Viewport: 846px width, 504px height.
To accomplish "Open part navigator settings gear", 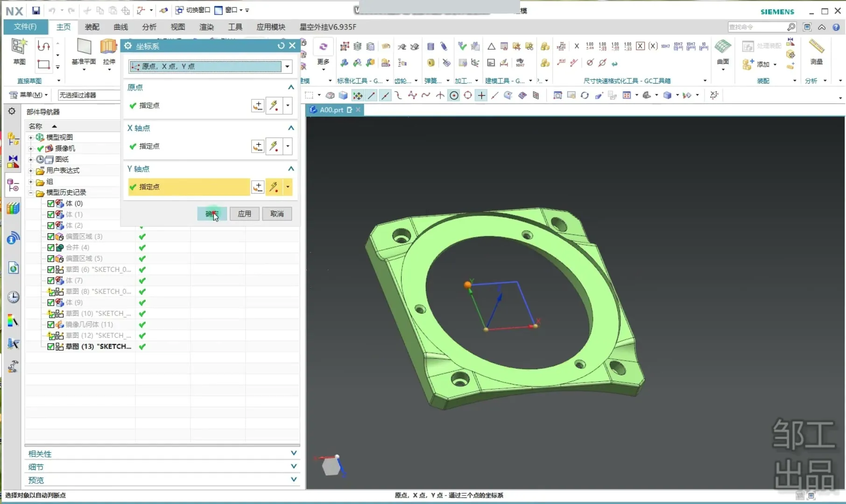I will 12,111.
